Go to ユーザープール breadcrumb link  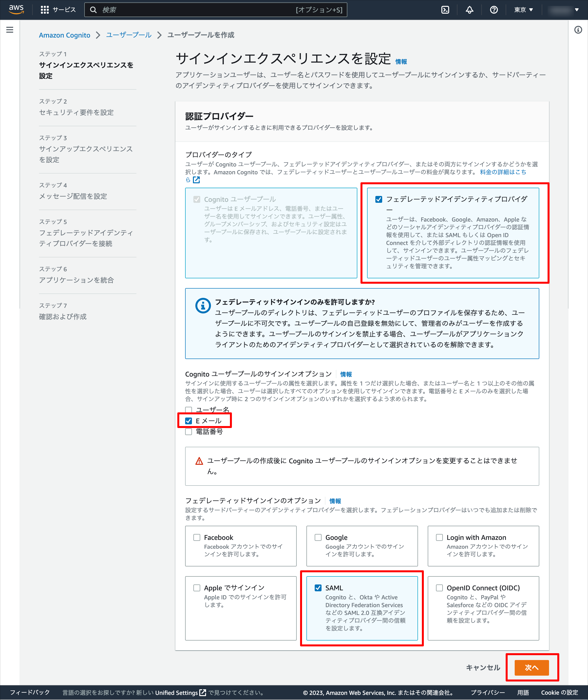point(129,35)
